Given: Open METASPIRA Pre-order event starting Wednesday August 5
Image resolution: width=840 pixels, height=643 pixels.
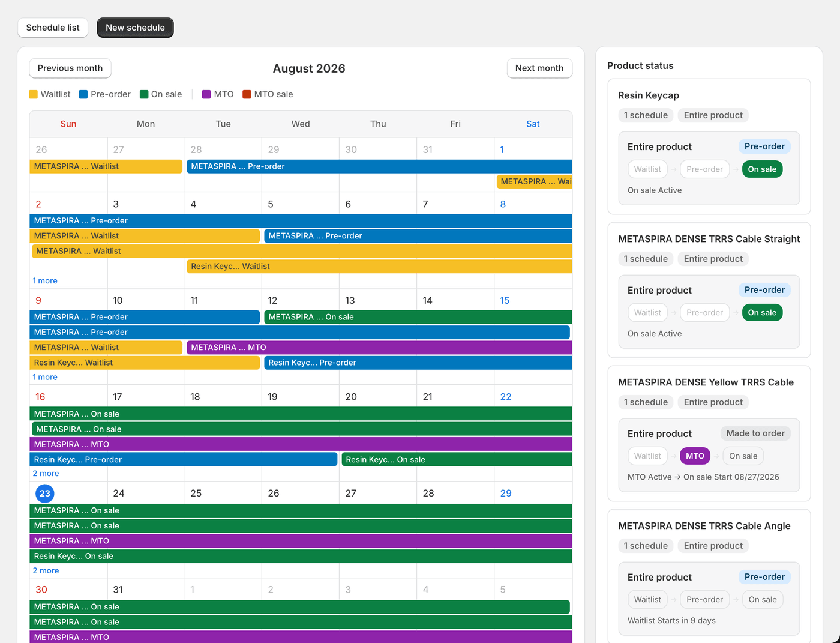Looking at the screenshot, I should click(418, 236).
